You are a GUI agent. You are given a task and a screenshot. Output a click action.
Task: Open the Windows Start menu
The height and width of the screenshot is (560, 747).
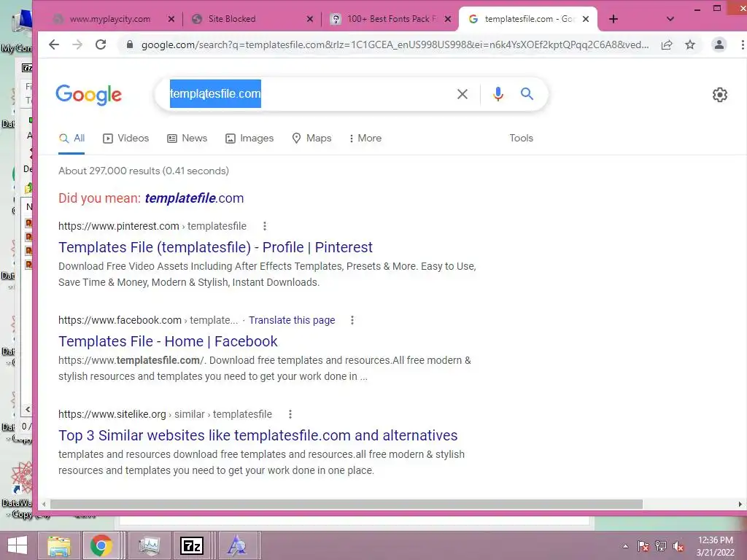(x=18, y=545)
